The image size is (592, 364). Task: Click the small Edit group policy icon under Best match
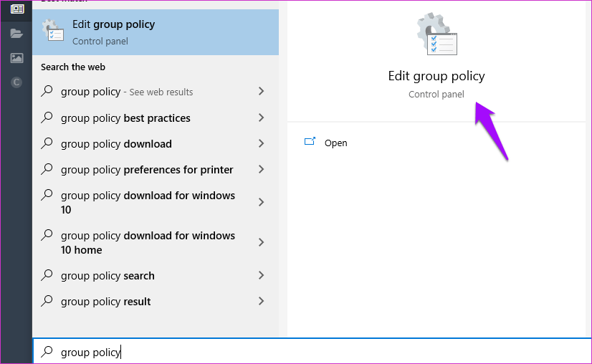54,32
